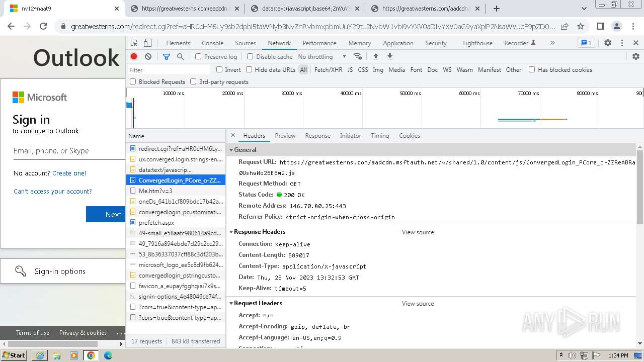Filter requests by Img type
Image resolution: width=644 pixels, height=362 pixels.
(x=378, y=70)
